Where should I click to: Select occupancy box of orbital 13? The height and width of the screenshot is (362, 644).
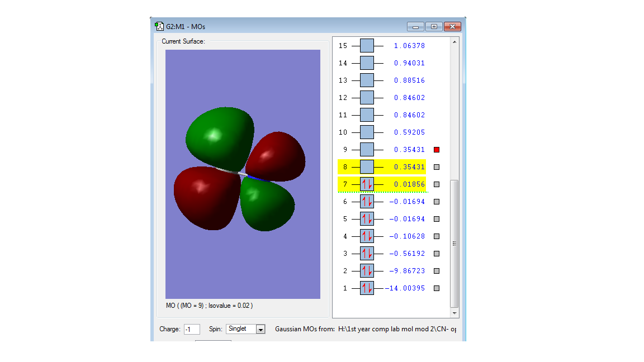pos(367,80)
